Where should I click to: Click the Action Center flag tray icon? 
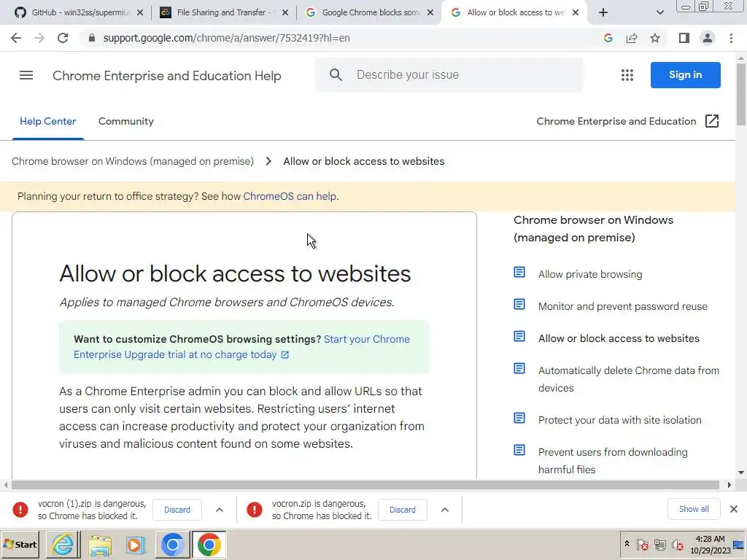tap(643, 545)
